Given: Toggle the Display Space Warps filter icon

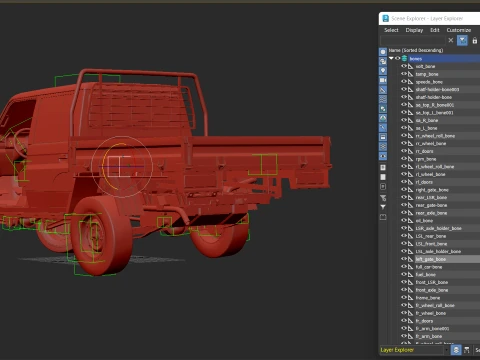Looking at the screenshot, I should (x=383, y=99).
